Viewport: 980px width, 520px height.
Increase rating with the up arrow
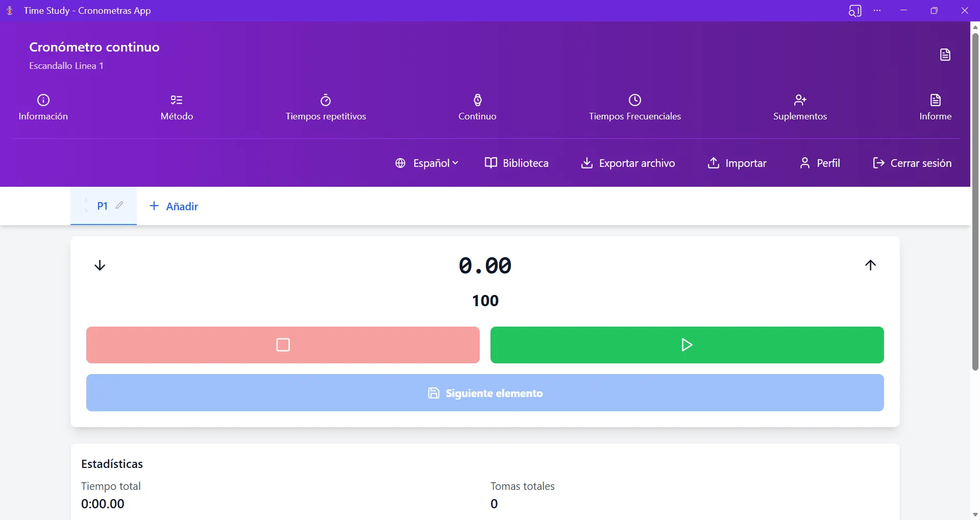tap(870, 265)
